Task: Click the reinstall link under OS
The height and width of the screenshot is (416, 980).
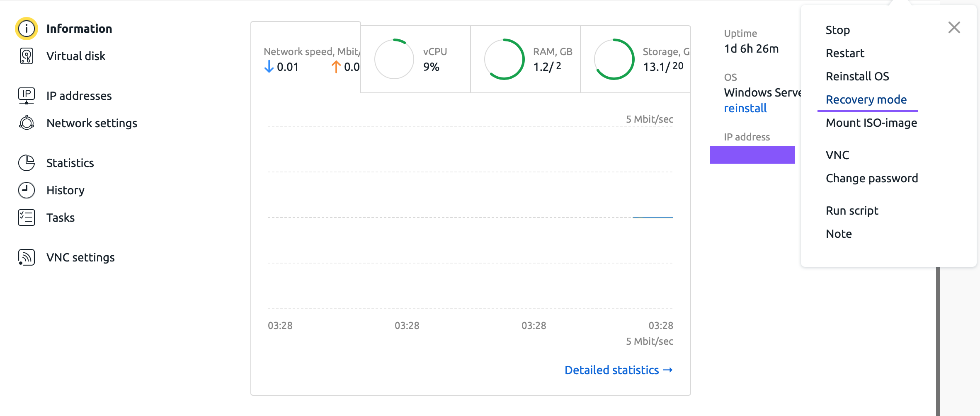Action: 745,109
